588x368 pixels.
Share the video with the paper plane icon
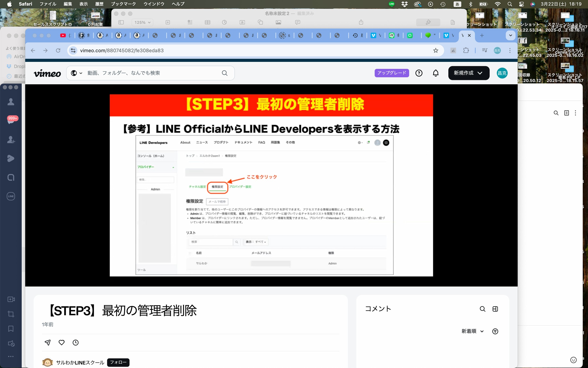click(48, 343)
